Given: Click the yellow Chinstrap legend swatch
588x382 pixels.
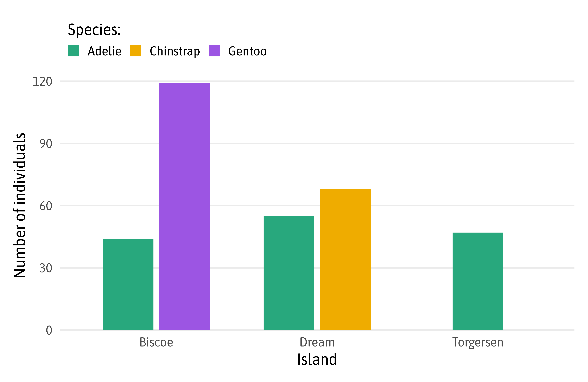Looking at the screenshot, I should click(x=136, y=51).
